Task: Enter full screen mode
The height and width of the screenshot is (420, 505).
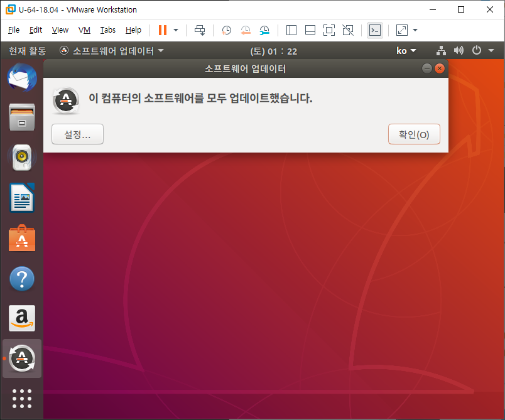Action: (x=329, y=30)
